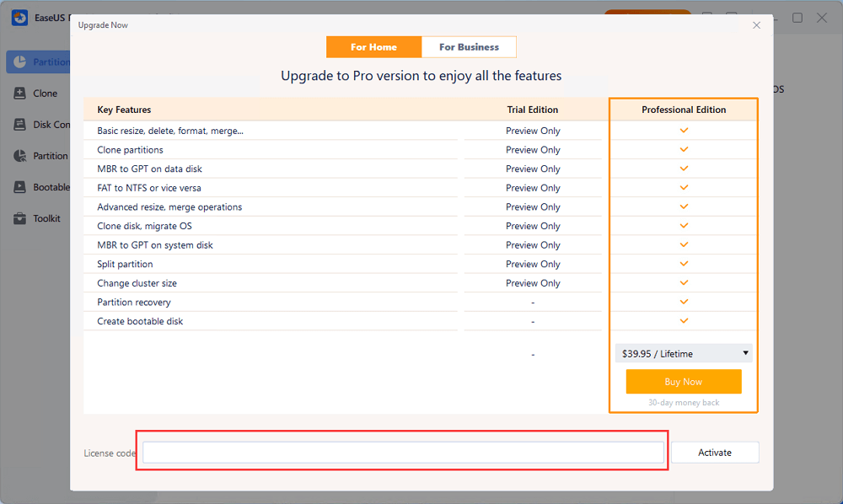Viewport: 843px width, 504px height.
Task: Click the Clone icon in sidebar
Action: click(20, 93)
